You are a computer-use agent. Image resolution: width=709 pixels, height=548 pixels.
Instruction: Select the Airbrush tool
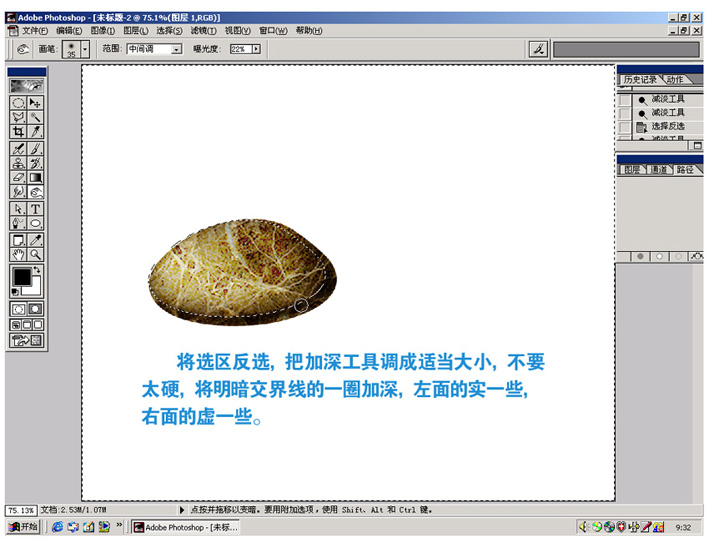(18, 149)
